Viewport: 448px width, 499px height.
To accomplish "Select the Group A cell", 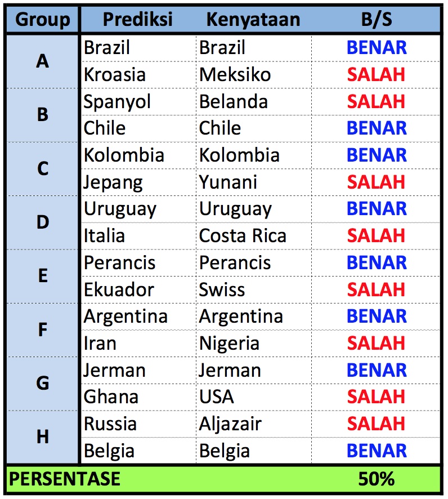I will (x=42, y=61).
